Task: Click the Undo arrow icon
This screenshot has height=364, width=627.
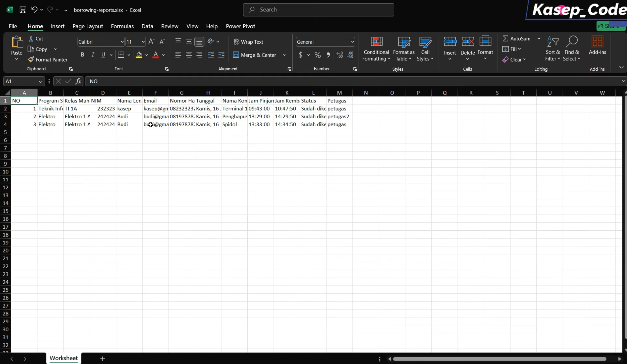Action: 34,10
